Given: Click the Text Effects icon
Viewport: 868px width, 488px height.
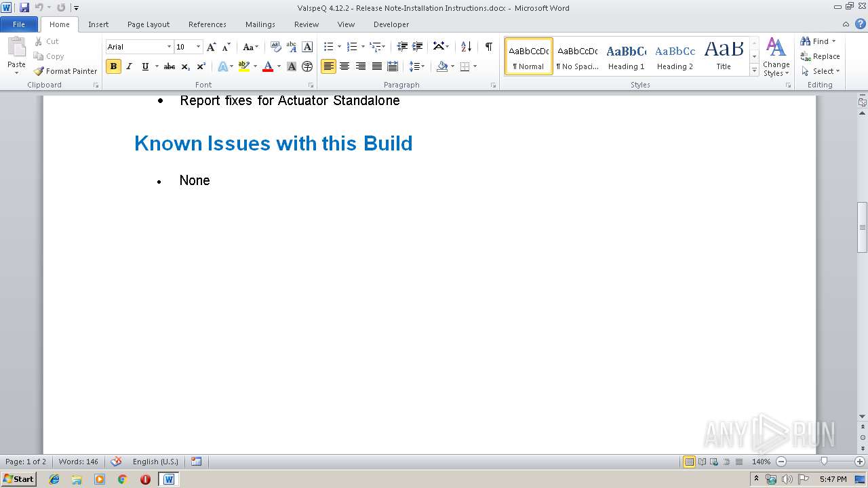Looking at the screenshot, I should [222, 66].
